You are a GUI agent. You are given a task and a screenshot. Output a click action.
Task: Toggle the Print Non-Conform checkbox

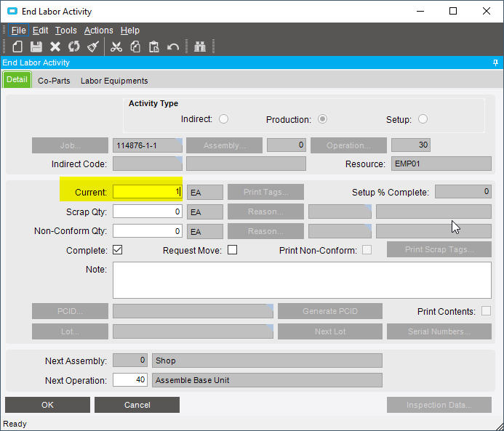point(367,250)
